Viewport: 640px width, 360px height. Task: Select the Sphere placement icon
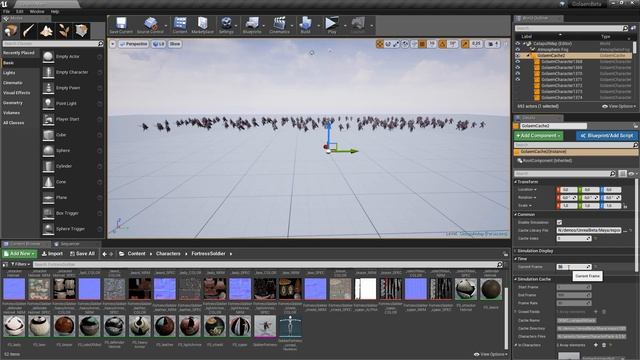[x=48, y=151]
